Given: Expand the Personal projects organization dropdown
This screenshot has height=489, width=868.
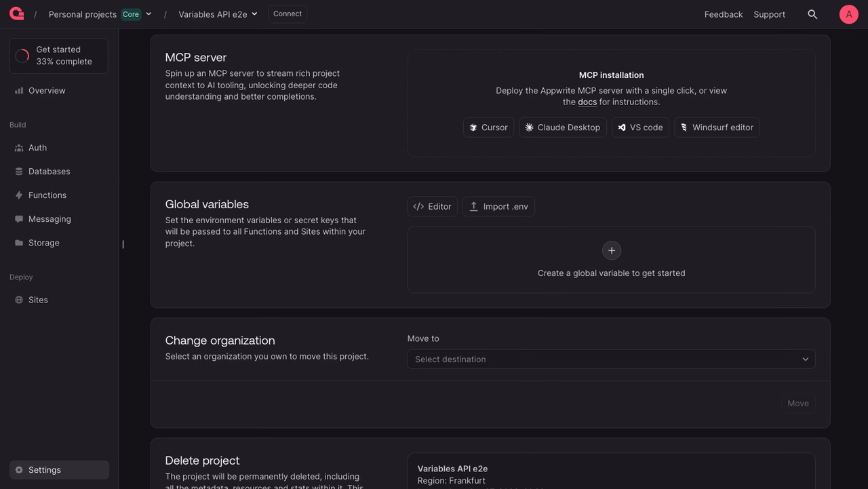Looking at the screenshot, I should (x=149, y=14).
